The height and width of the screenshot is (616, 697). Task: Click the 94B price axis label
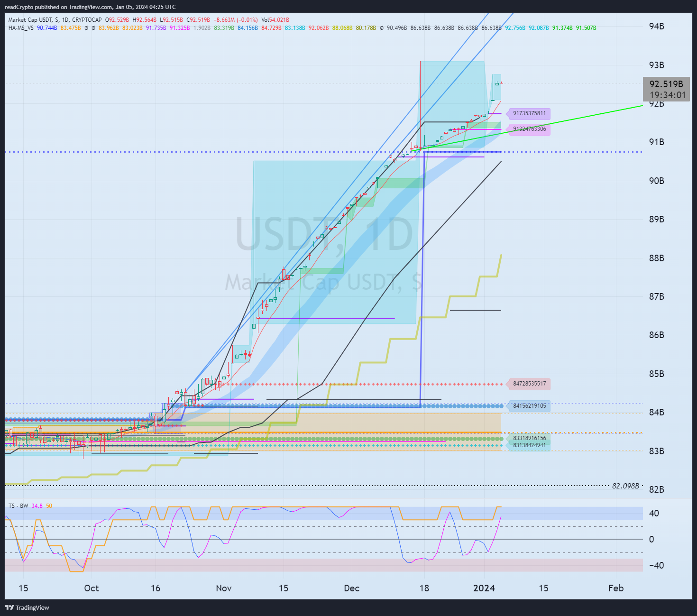tap(657, 27)
